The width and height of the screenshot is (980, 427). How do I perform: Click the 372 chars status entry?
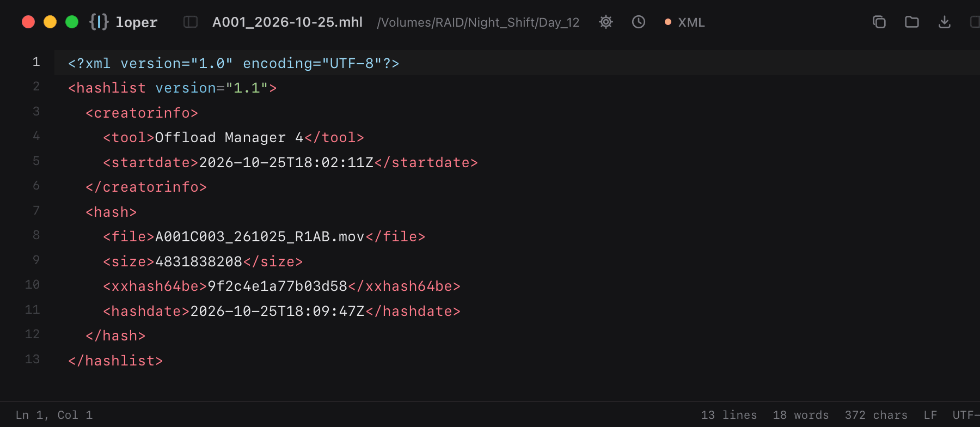pyautogui.click(x=876, y=415)
